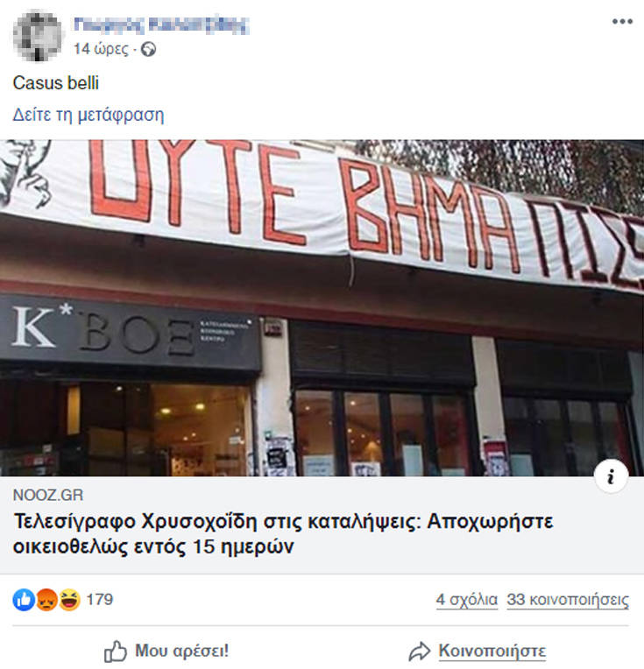
Task: Open the NOOZ.GR source link
Action: tap(48, 495)
